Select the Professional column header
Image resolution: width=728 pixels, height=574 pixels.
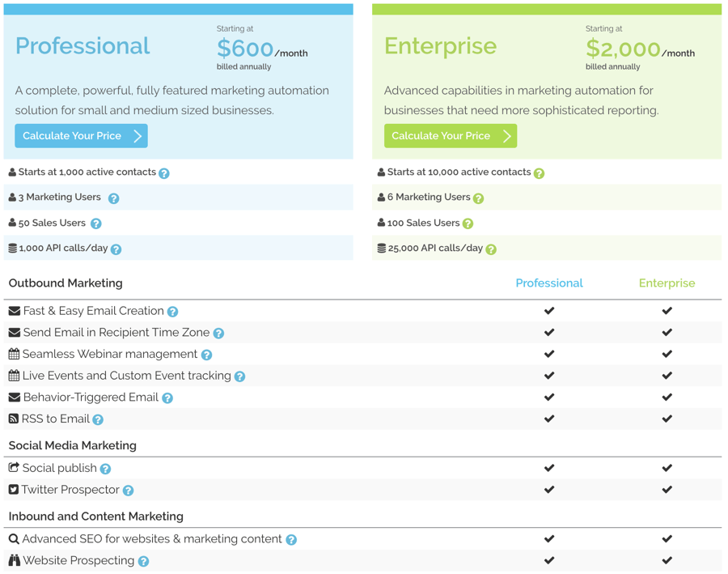549,283
